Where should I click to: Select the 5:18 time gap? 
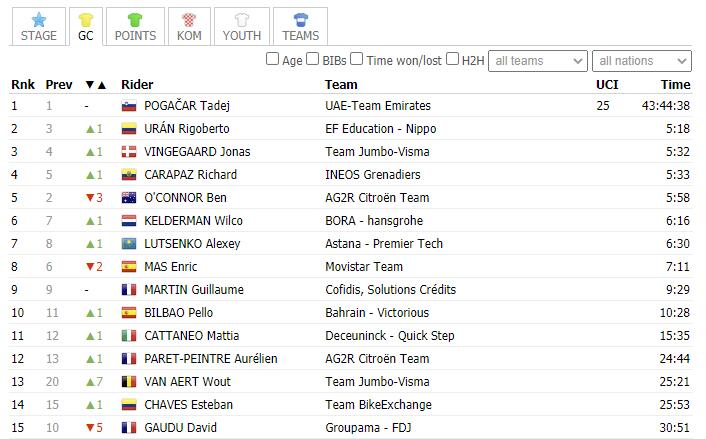(678, 129)
